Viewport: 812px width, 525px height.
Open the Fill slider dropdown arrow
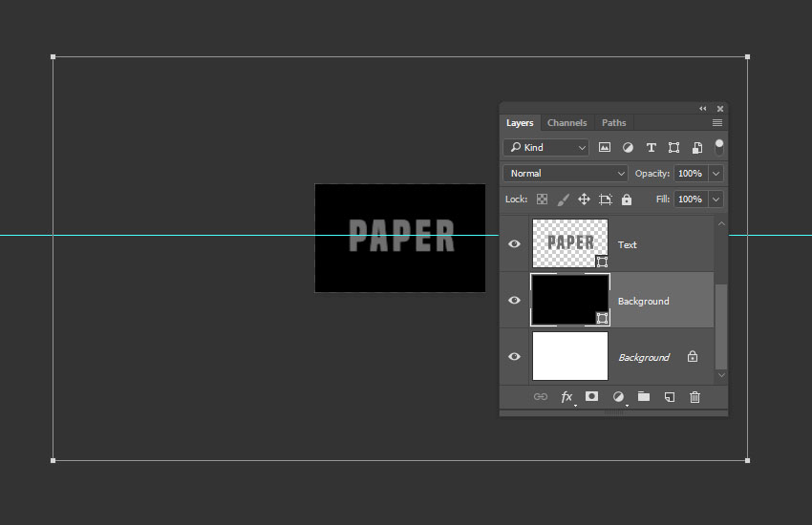(716, 199)
